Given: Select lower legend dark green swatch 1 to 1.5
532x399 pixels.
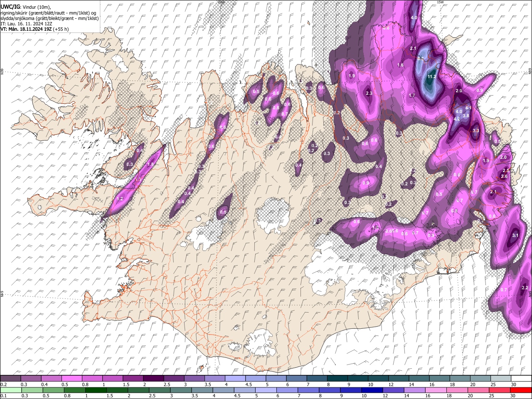Looking at the screenshot, I should tap(96, 390).
